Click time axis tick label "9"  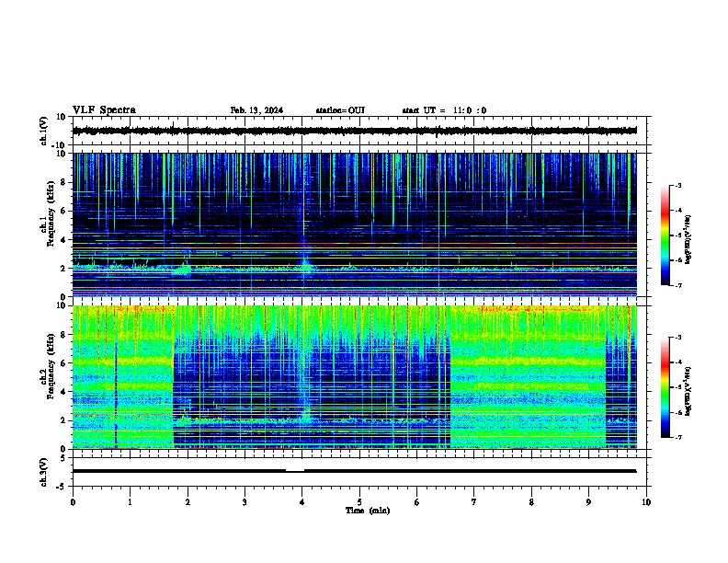[x=588, y=502]
